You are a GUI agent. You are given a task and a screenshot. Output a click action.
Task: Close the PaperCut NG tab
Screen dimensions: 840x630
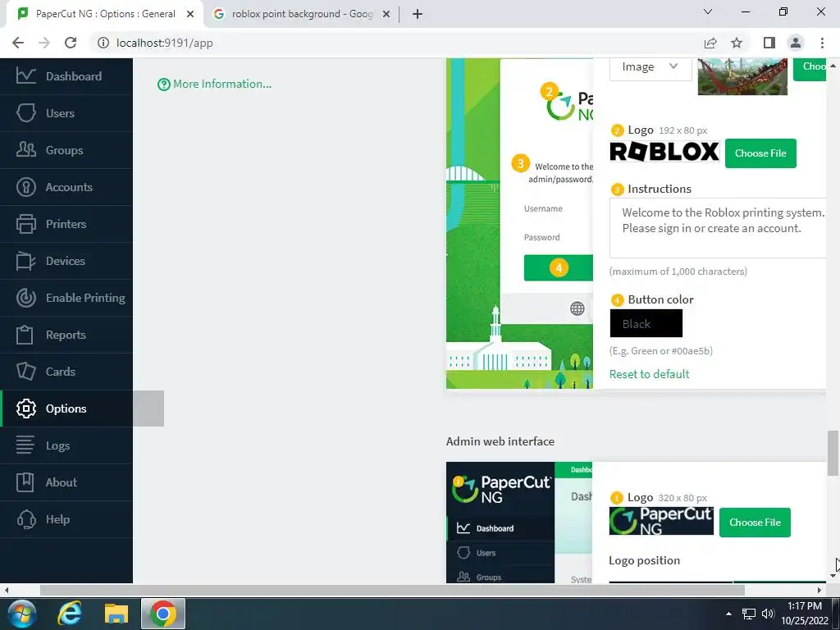pyautogui.click(x=190, y=15)
